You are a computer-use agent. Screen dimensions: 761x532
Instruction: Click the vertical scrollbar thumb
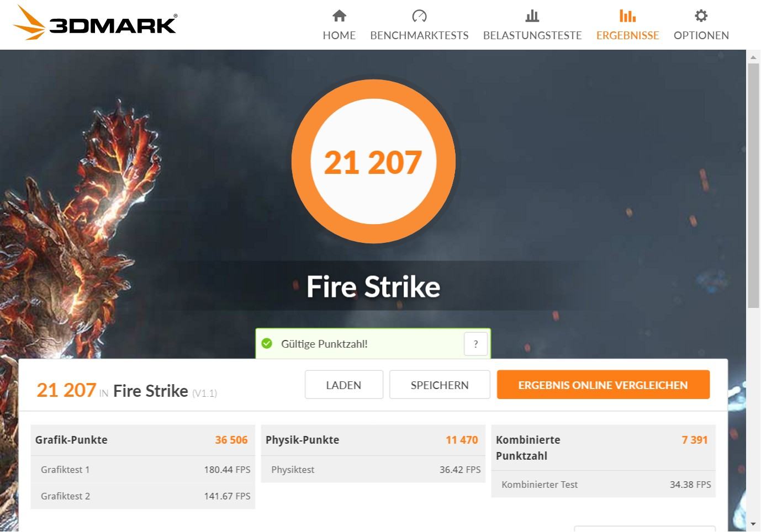(753, 185)
